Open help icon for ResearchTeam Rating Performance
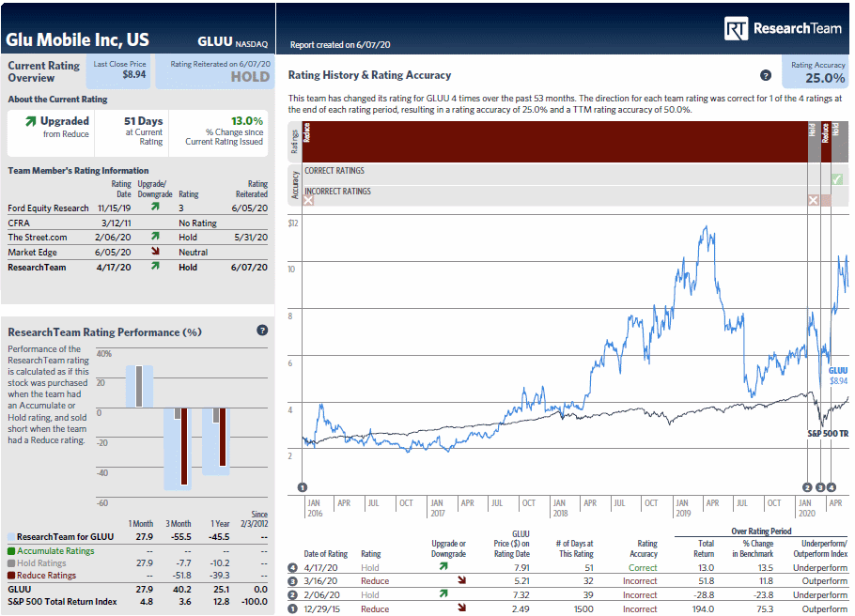Screen dimensions: 855x616 (262, 331)
